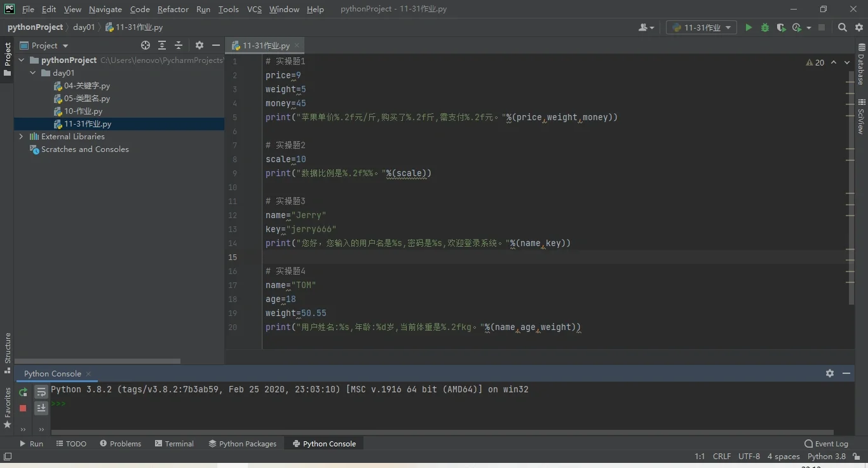Viewport: 868px width, 468px height.
Task: Change the Python 3.8 interpreter in status bar
Action: point(826,456)
